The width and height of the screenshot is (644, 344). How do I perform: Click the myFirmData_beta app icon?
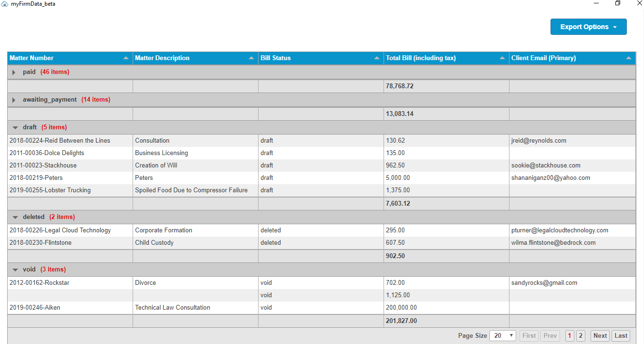point(4,3)
